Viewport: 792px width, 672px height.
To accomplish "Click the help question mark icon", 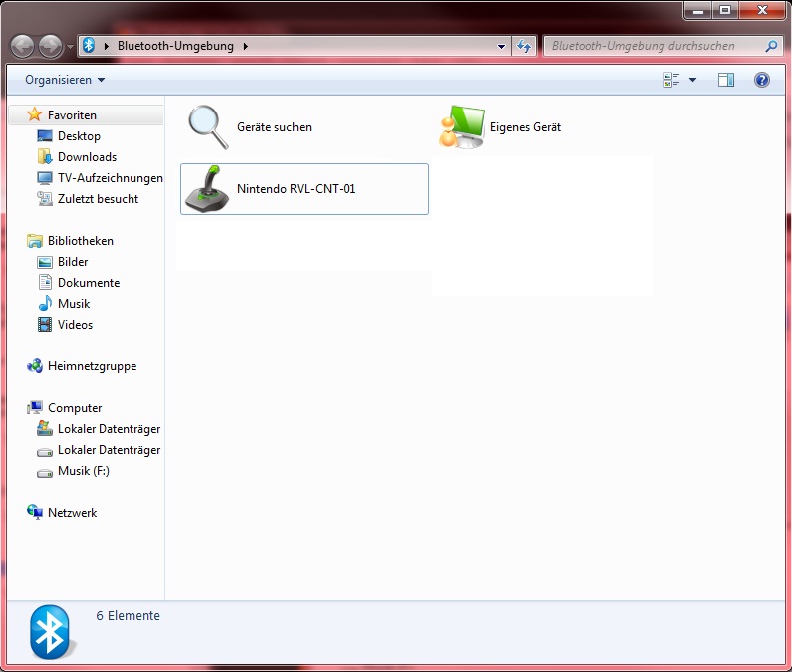I will pos(762,80).
